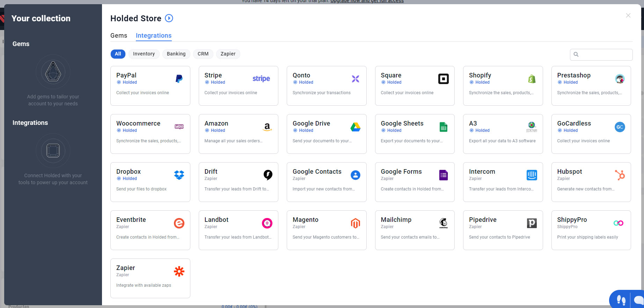The height and width of the screenshot is (308, 644).
Task: Click the Drift logo icon
Action: (x=268, y=175)
